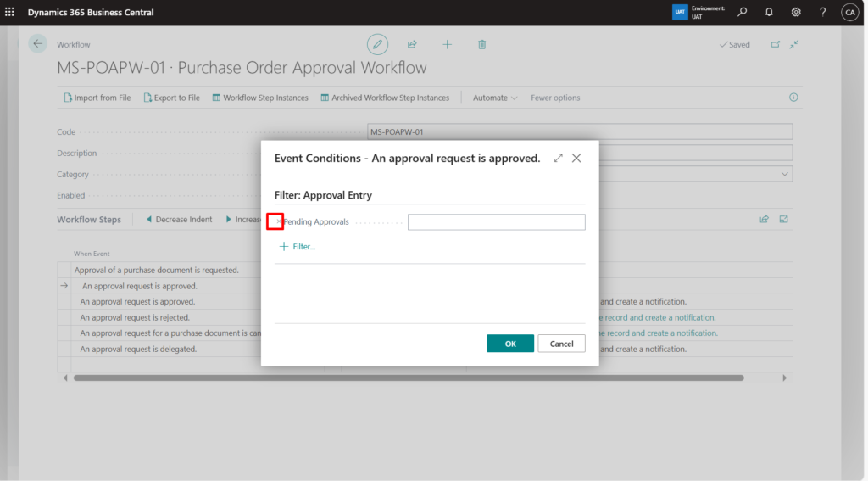868x481 pixels.
Task: Collapse the page with shrink arrows icon
Action: [794, 44]
